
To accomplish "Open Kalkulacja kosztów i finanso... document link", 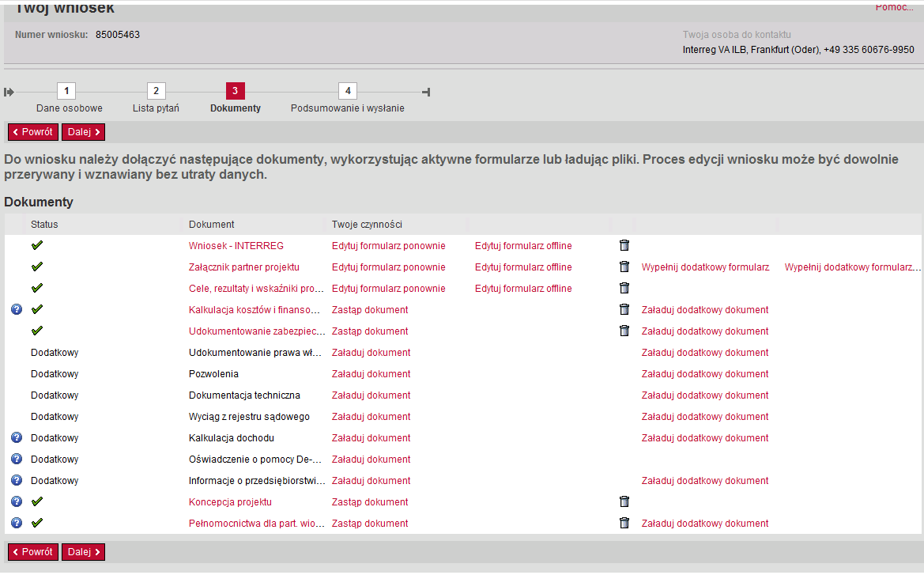I will pyautogui.click(x=255, y=309).
